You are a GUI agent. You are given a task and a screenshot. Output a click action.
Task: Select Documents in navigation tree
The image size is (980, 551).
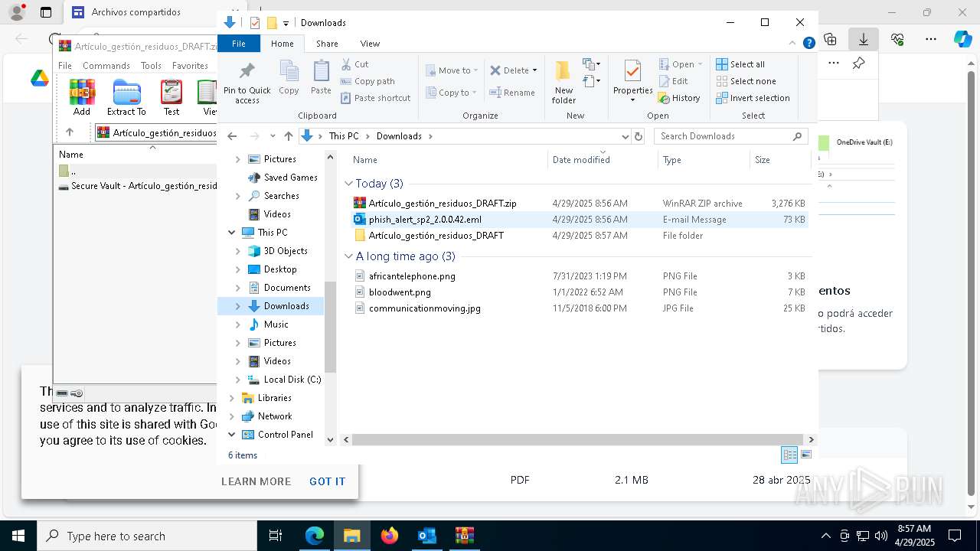click(x=287, y=288)
